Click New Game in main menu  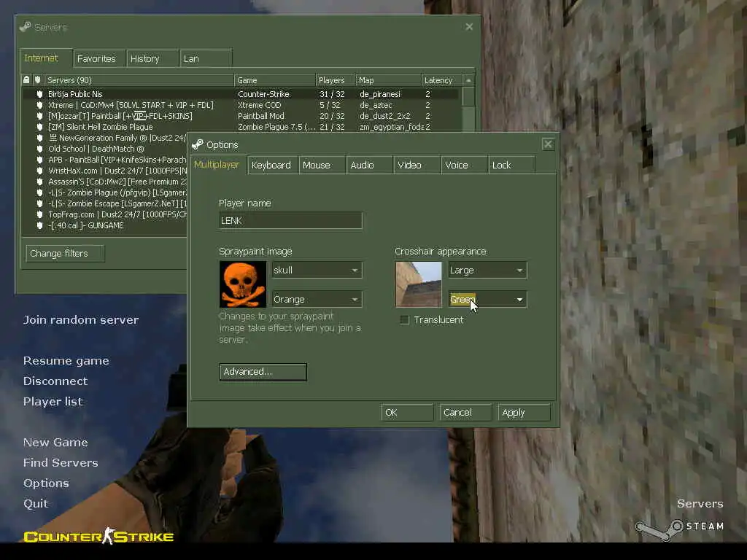(55, 443)
